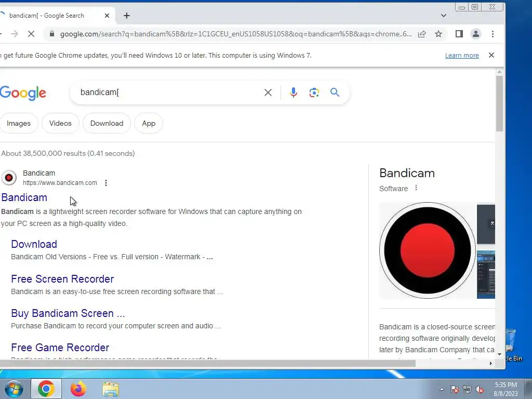Open the three-dot menu next to Software label
Screen dimensions: 532x399
tap(416, 188)
